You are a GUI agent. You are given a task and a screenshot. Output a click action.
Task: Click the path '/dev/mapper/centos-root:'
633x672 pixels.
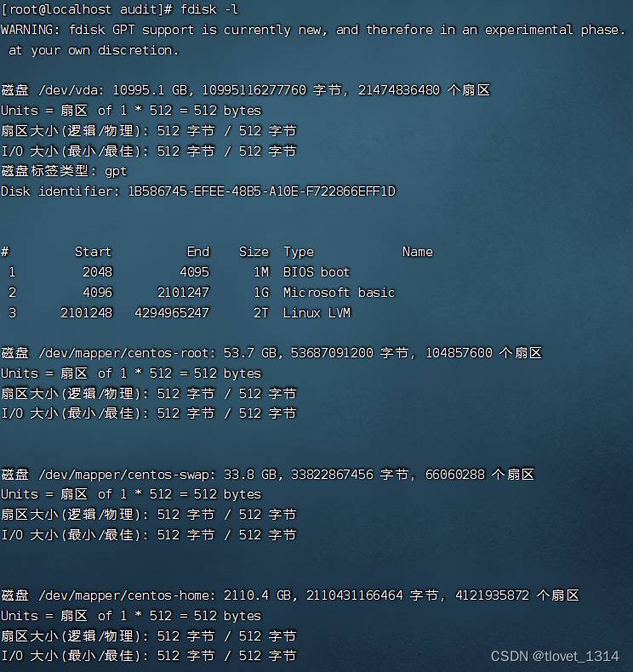tap(127, 353)
